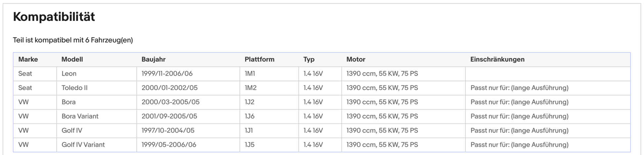Click platform code 1J5
Viewport: 644px width, 155px height.
250,145
